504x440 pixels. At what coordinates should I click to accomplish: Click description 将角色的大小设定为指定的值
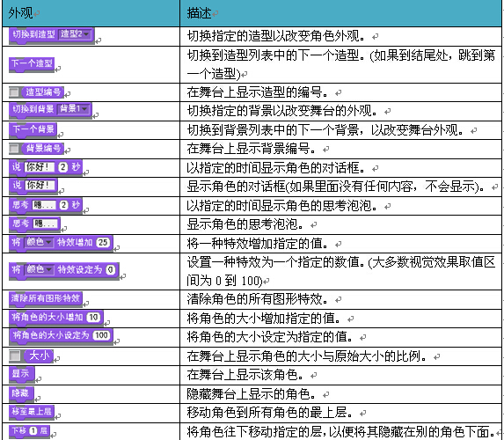pyautogui.click(x=270, y=337)
